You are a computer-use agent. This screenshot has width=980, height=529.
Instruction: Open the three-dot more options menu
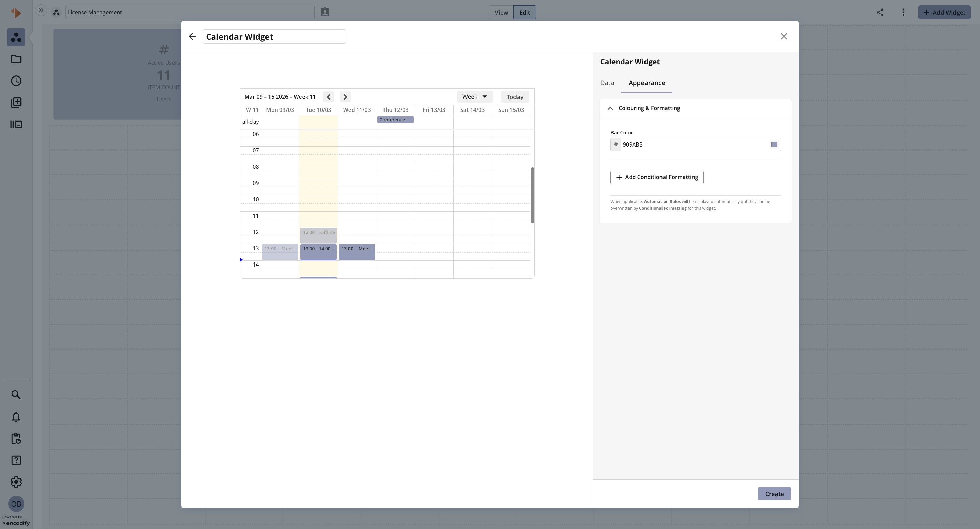point(903,12)
